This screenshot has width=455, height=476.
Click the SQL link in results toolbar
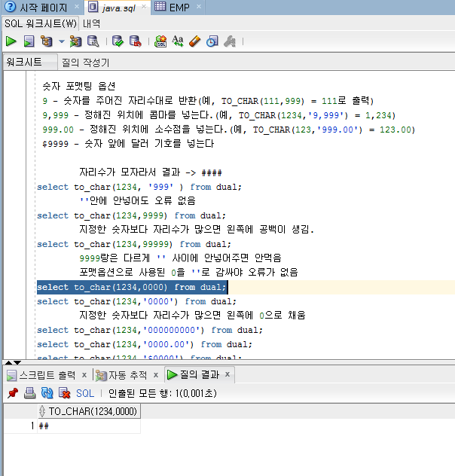click(85, 393)
